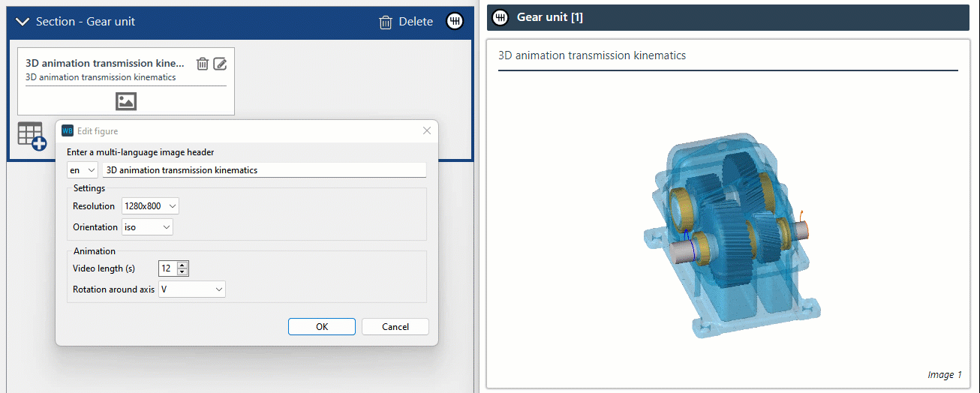Click the gear shift icon in preview header
The image size is (980, 393).
click(x=501, y=17)
